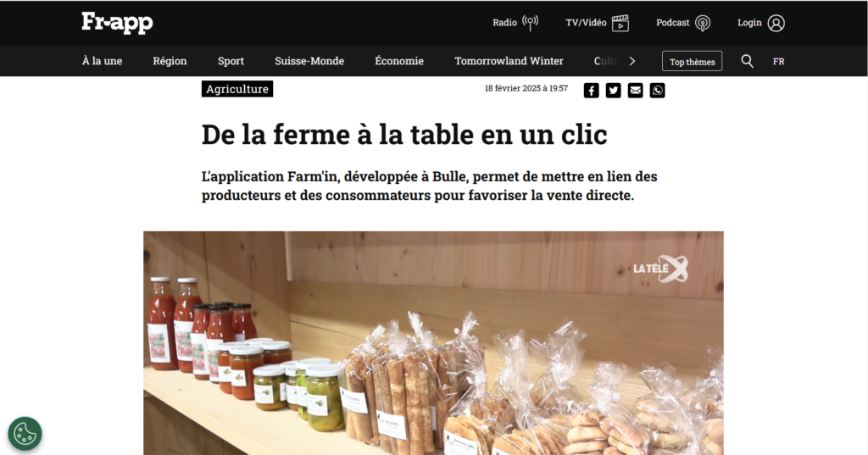
Task: Share the article via WhatsApp
Action: (657, 90)
